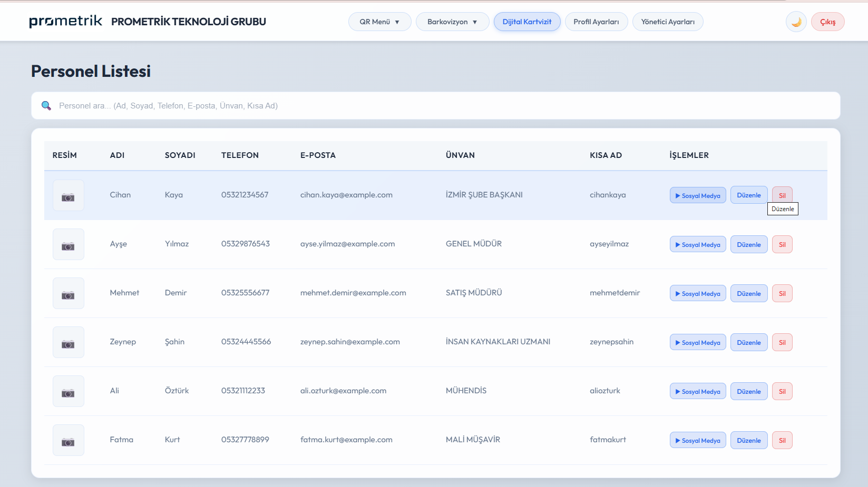Image resolution: width=868 pixels, height=487 pixels.
Task: Delete Zeynep Şahin using Sil button
Action: 782,342
